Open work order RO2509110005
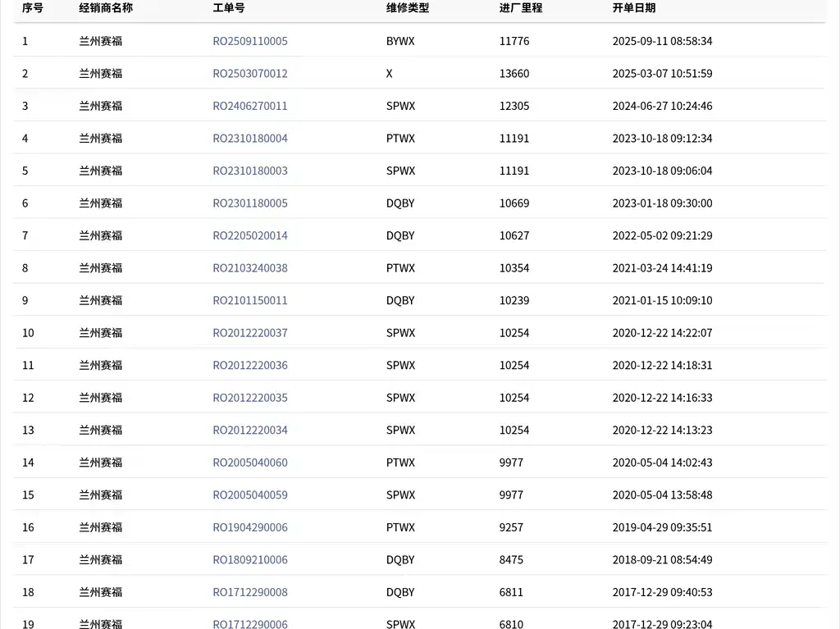Image resolution: width=840 pixels, height=629 pixels. pos(250,41)
